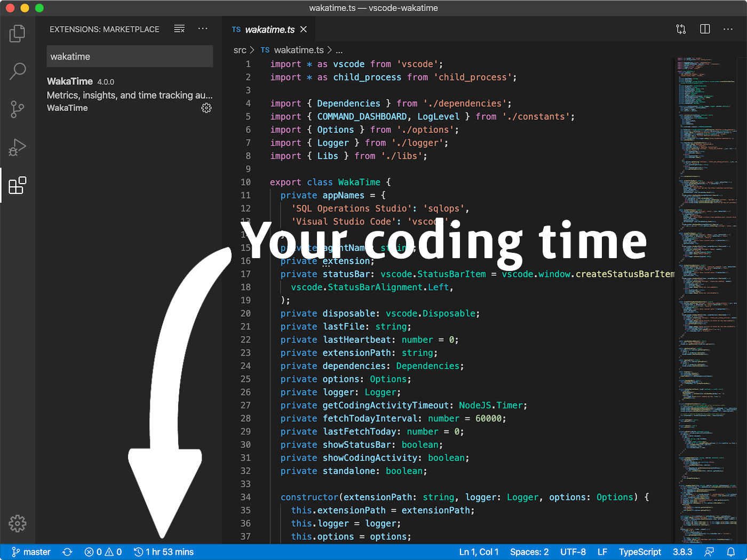Open WakaTime dashboard via 1 hr 53 mins
Image resolution: width=747 pixels, height=560 pixels.
click(x=164, y=551)
